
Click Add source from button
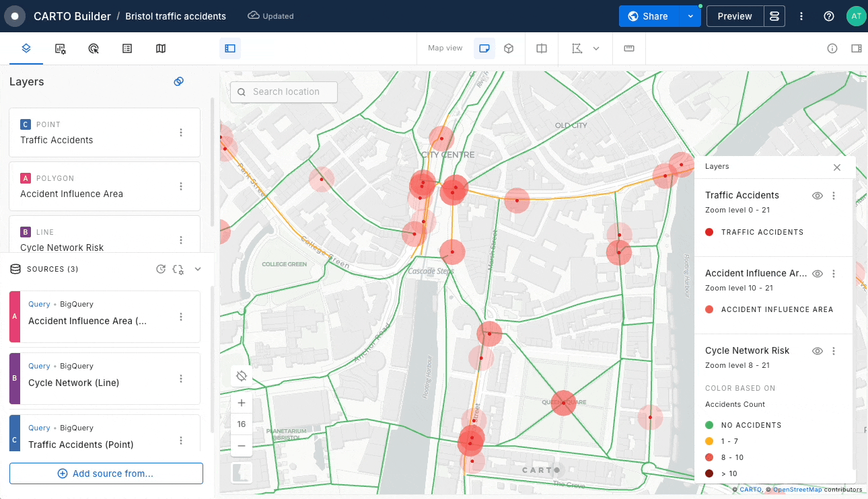pyautogui.click(x=106, y=473)
